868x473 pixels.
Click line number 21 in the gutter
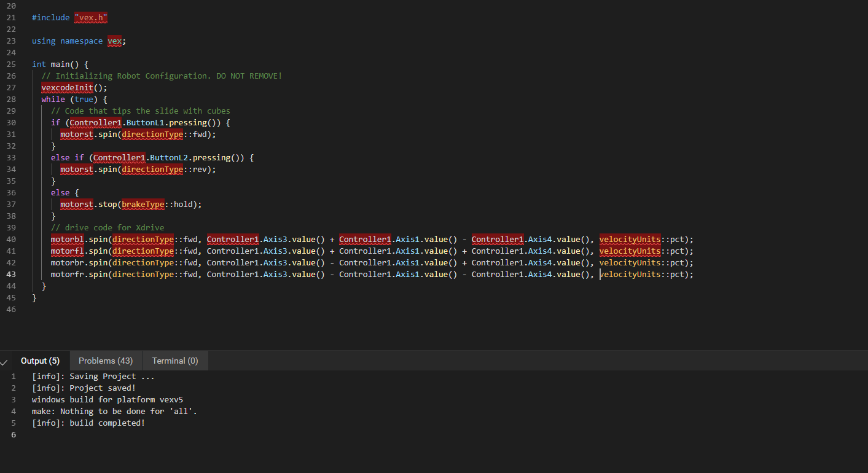pos(11,18)
